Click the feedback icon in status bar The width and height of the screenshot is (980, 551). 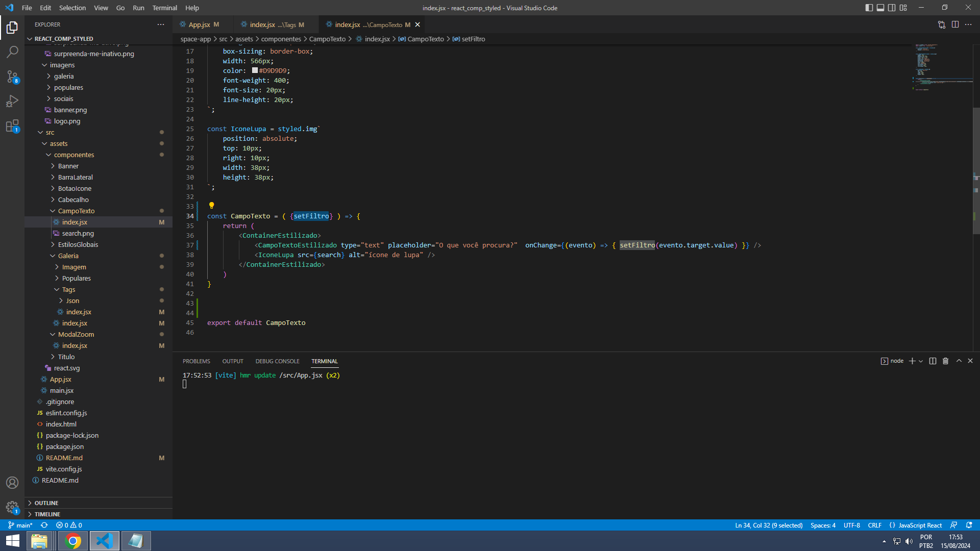(x=953, y=525)
